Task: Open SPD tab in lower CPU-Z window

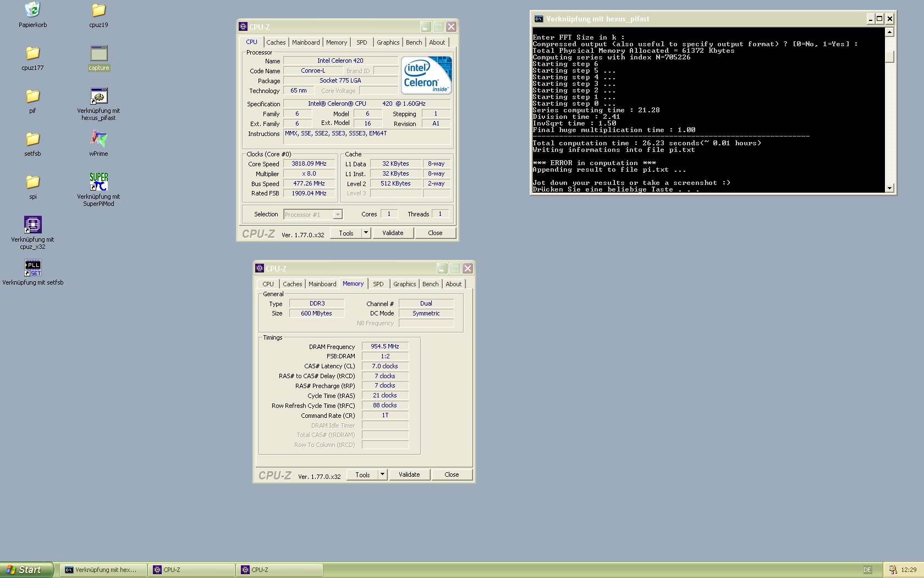Action: pos(378,284)
